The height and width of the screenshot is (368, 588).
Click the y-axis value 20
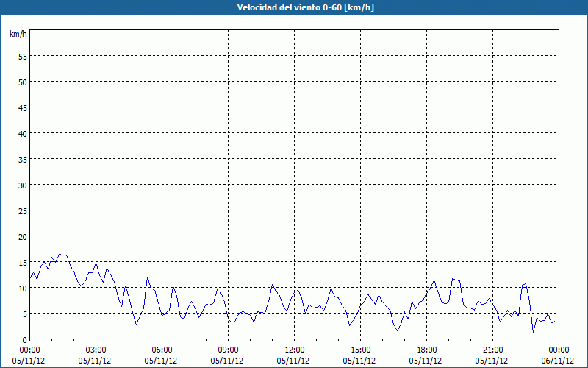click(23, 236)
